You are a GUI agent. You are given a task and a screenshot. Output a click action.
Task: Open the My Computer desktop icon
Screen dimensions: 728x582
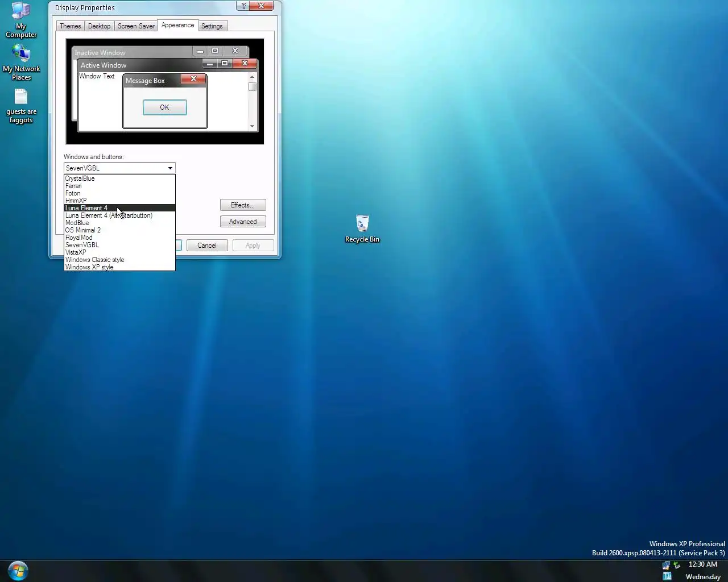[x=21, y=20]
